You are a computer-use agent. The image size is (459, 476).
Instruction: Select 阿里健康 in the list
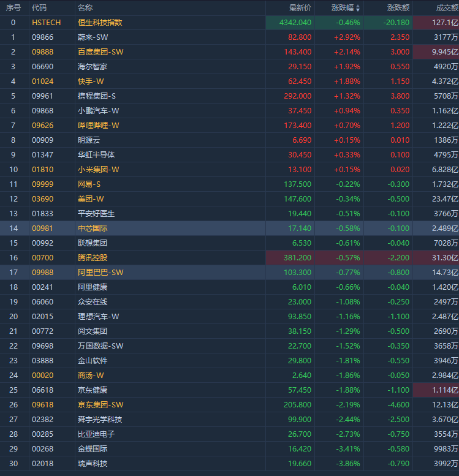point(93,287)
